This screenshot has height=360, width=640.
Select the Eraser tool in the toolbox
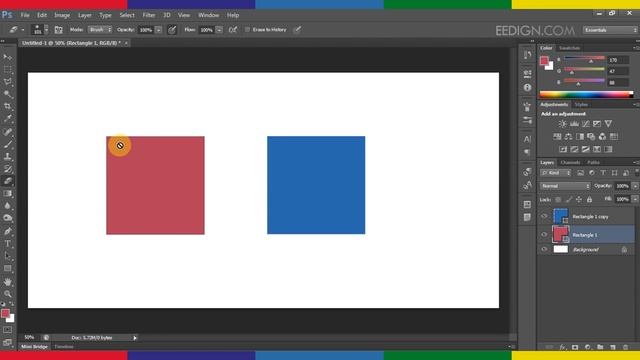point(8,181)
